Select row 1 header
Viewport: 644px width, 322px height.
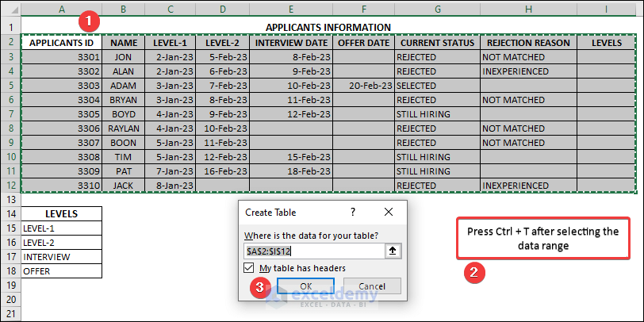(x=10, y=28)
